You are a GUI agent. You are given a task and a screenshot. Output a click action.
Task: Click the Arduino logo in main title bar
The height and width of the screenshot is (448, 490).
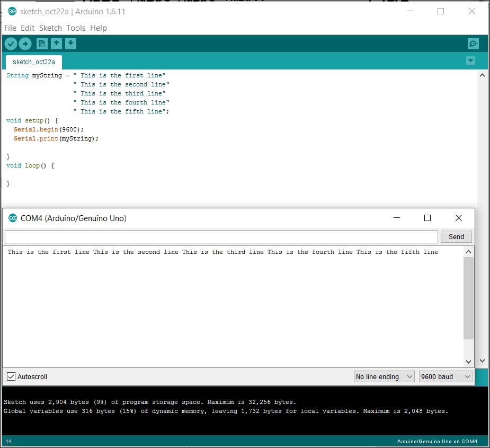click(12, 11)
